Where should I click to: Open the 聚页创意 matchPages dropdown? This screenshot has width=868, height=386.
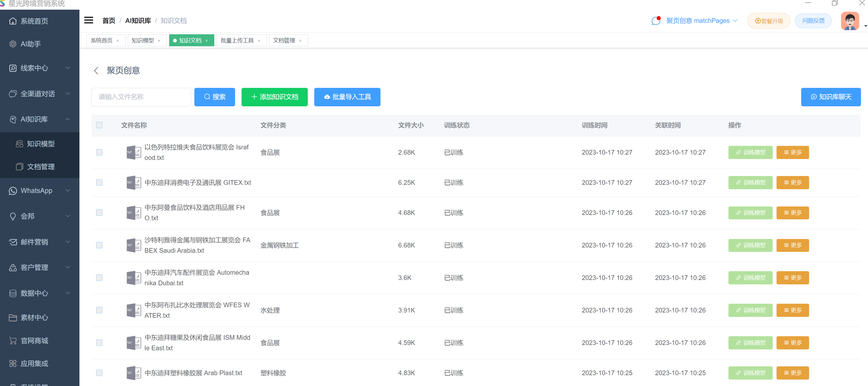point(702,21)
